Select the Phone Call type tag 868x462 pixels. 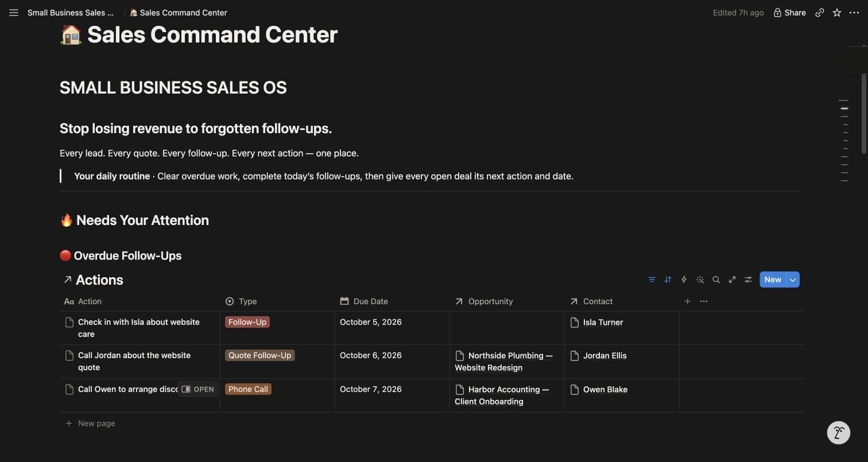pos(248,389)
